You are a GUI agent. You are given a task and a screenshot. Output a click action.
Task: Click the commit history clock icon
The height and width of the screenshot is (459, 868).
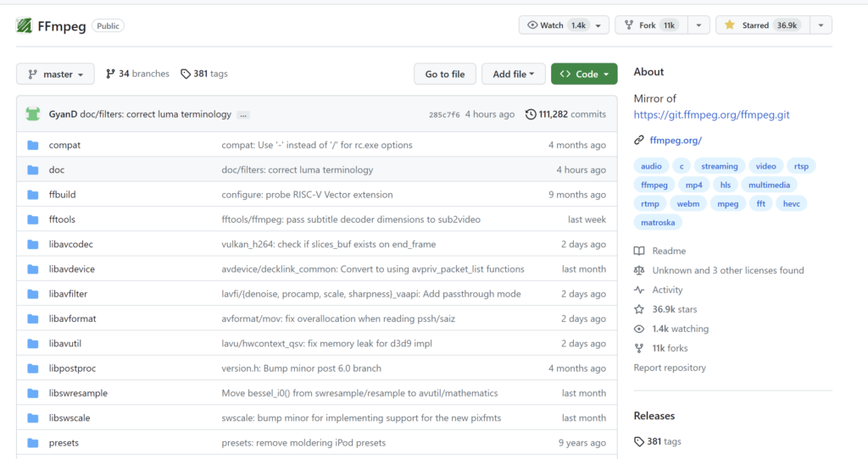click(531, 114)
